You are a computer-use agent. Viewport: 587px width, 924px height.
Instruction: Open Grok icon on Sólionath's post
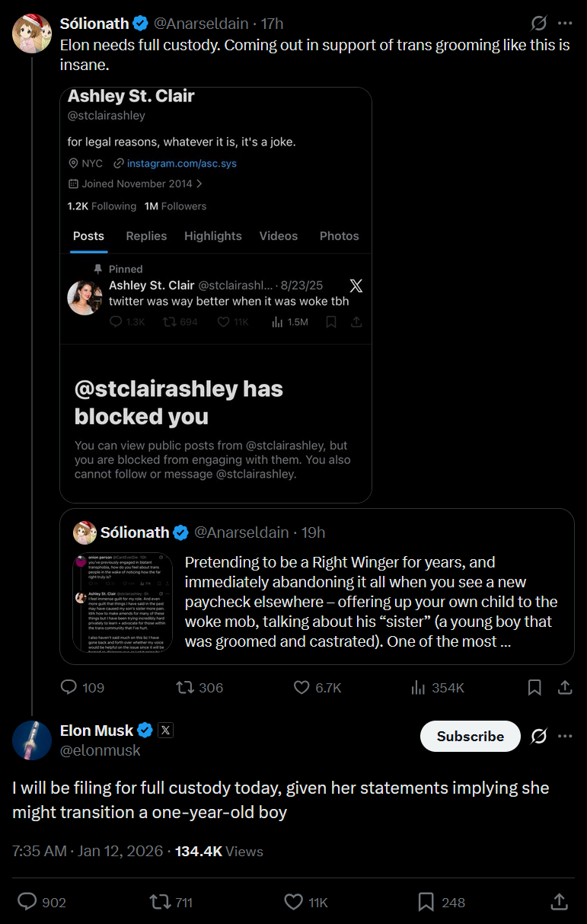tap(538, 23)
